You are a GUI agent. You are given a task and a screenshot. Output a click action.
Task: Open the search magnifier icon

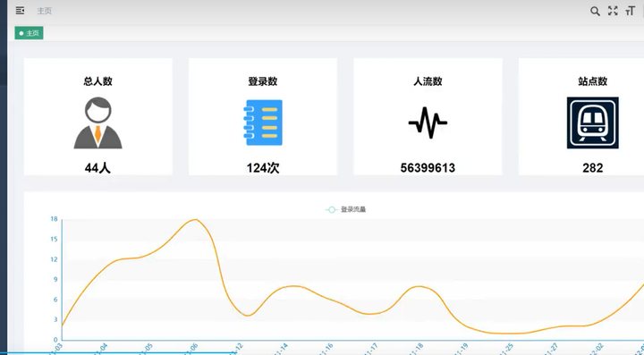595,11
